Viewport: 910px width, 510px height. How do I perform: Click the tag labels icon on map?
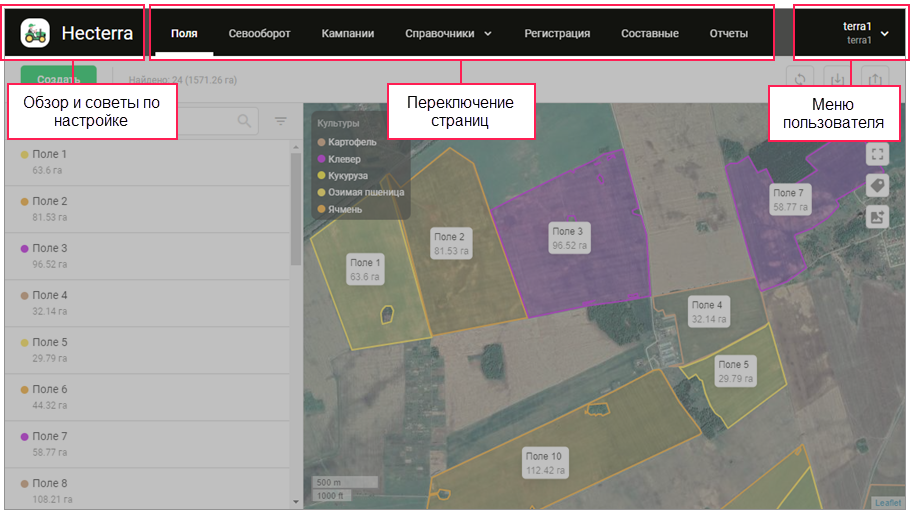click(x=877, y=185)
